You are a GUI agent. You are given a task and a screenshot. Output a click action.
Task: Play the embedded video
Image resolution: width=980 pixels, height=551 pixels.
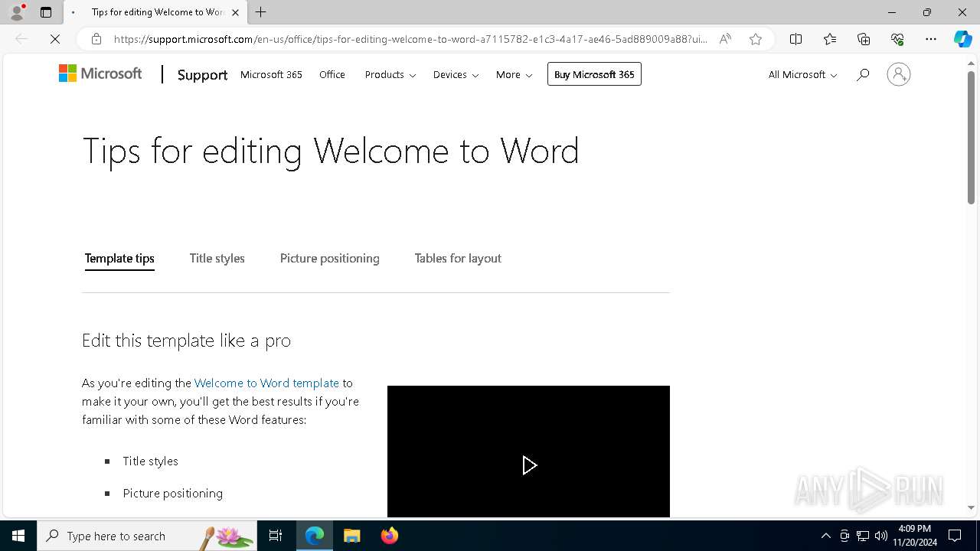click(528, 465)
